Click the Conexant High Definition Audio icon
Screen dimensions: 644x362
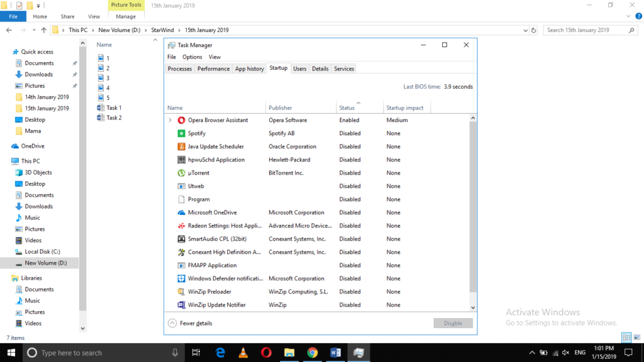[x=181, y=252]
